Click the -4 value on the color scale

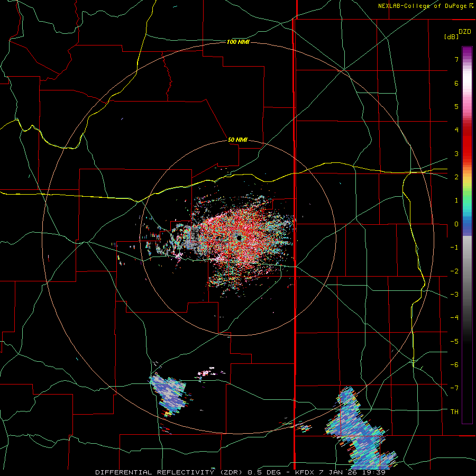[454, 317]
